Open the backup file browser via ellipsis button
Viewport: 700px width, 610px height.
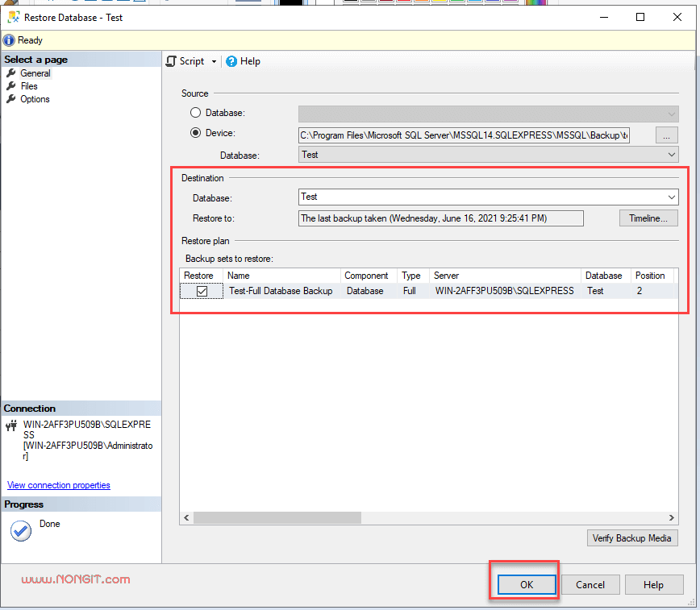(666, 135)
